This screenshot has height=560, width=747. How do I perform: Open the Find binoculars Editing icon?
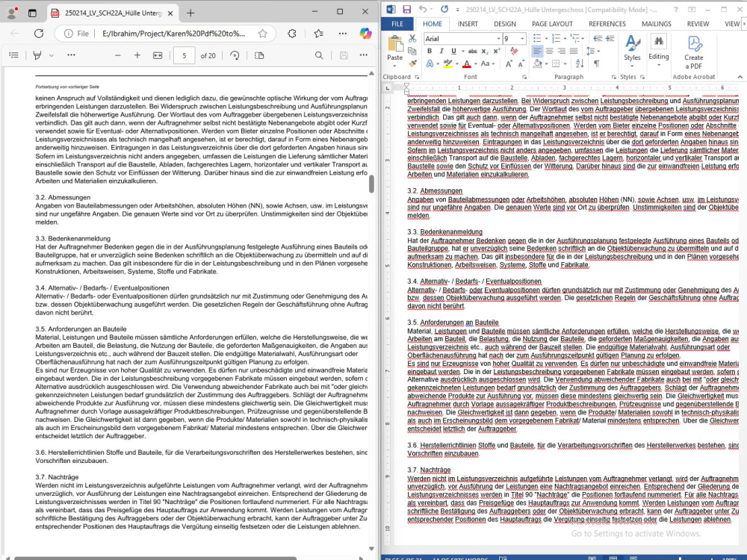pyautogui.click(x=659, y=42)
